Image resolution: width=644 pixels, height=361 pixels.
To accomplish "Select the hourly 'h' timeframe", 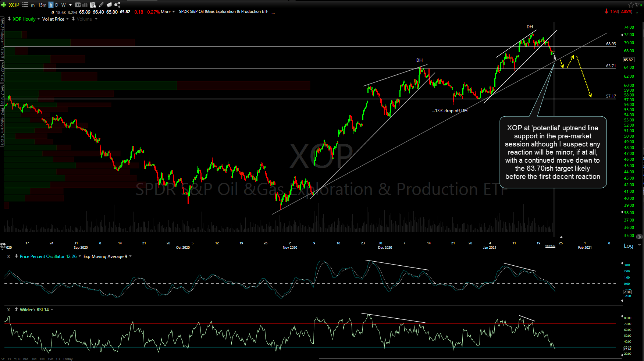I will (x=51, y=5).
